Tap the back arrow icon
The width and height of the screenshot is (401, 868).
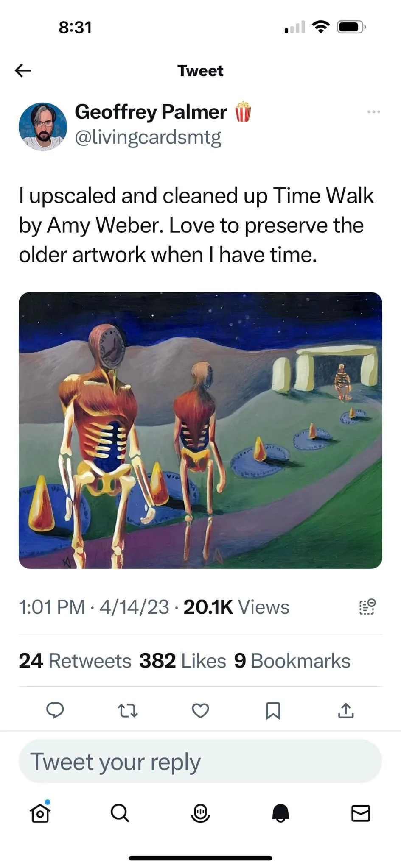pos(23,70)
